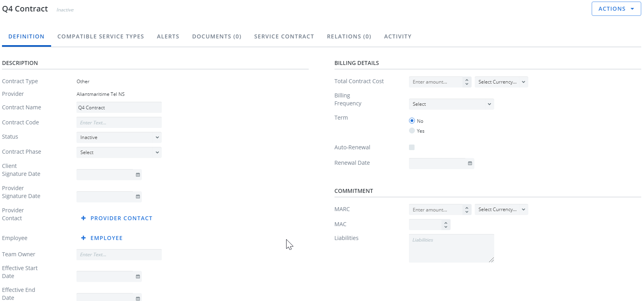The image size is (644, 301).
Task: Adjust Total Contract Cost with stepper arrows
Action: [467, 82]
